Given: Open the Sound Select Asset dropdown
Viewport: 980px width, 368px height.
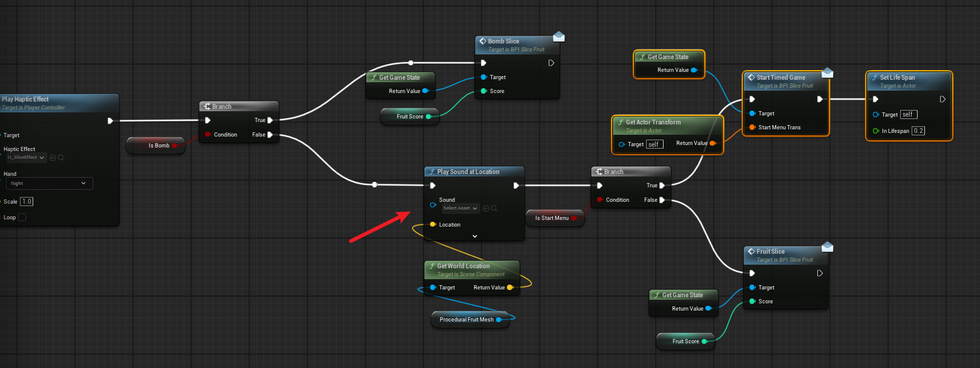Looking at the screenshot, I should pos(461,208).
